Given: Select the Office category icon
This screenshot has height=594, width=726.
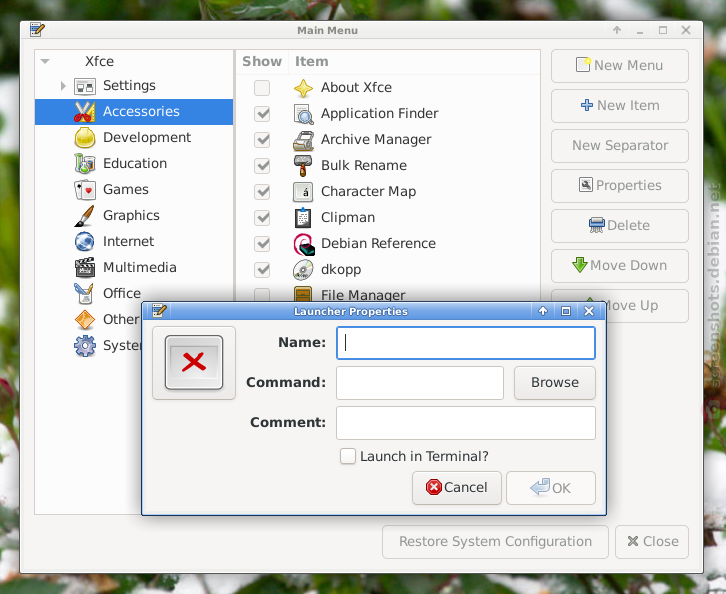Looking at the screenshot, I should (85, 294).
